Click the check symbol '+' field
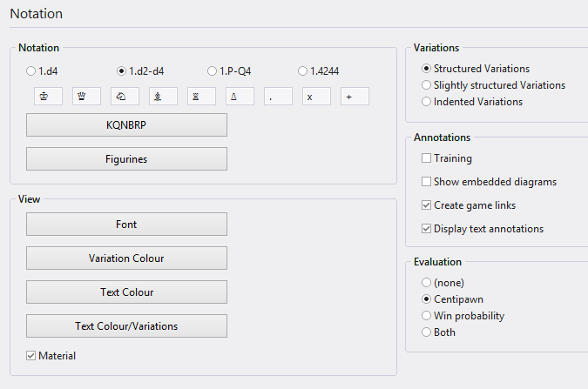This screenshot has width=588, height=389. tap(355, 97)
